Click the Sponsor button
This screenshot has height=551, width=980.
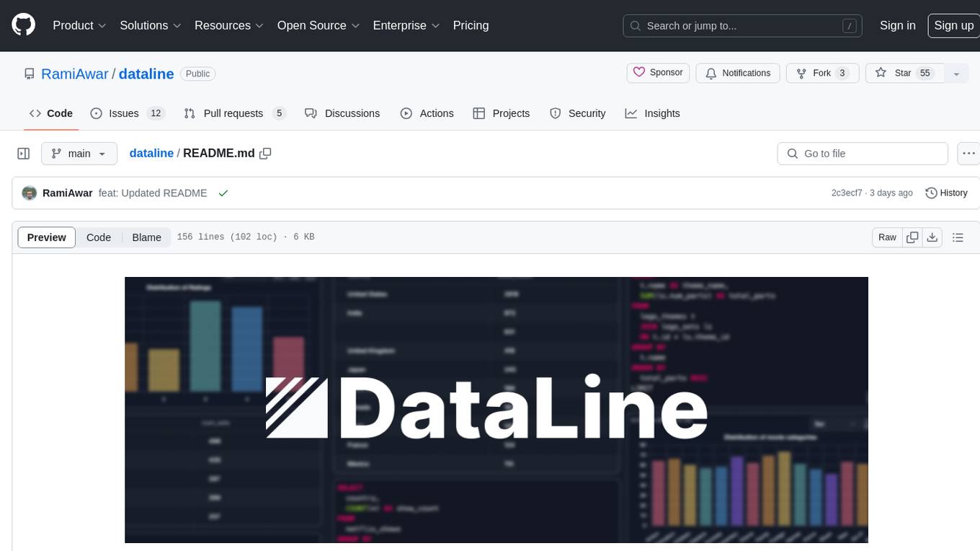click(x=658, y=73)
